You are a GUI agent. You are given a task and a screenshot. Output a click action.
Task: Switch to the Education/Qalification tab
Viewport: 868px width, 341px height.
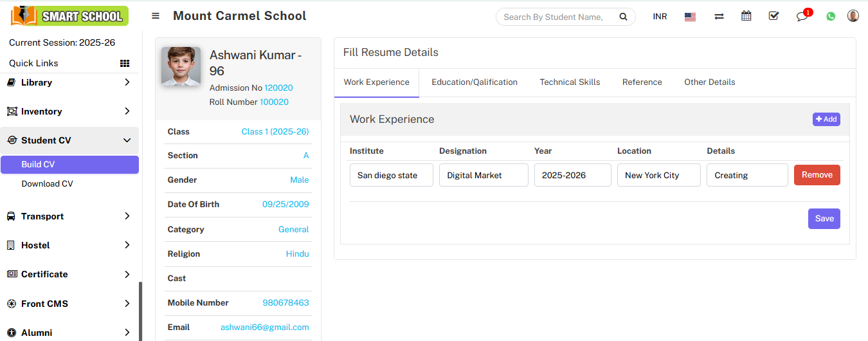474,82
